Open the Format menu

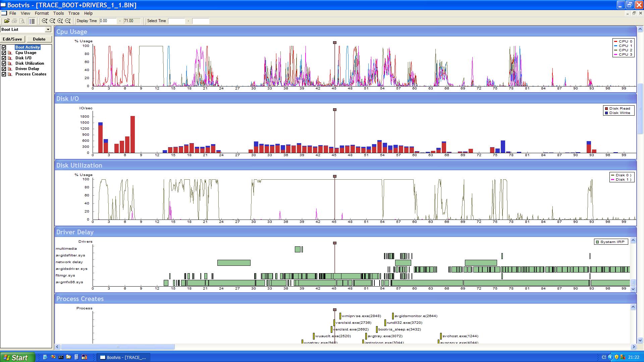point(42,13)
